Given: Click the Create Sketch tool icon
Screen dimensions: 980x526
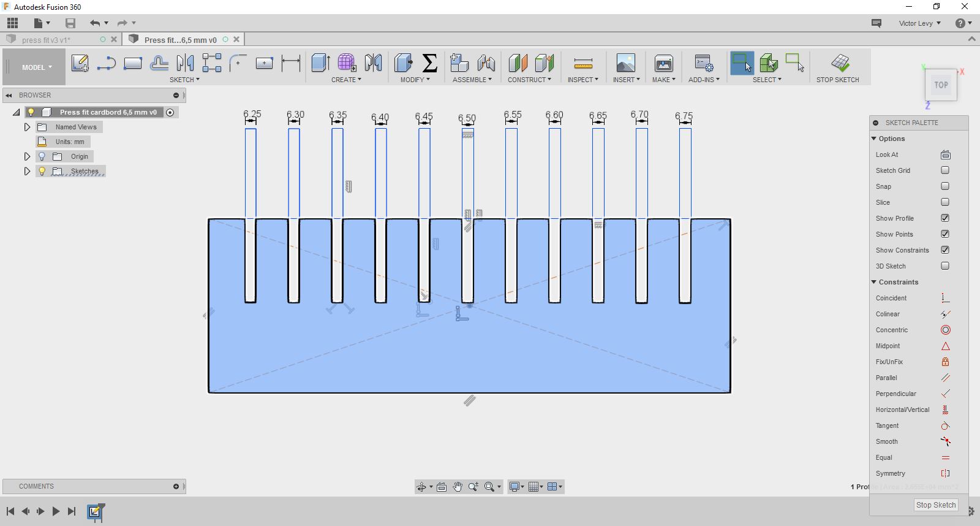Looking at the screenshot, I should coord(80,63).
